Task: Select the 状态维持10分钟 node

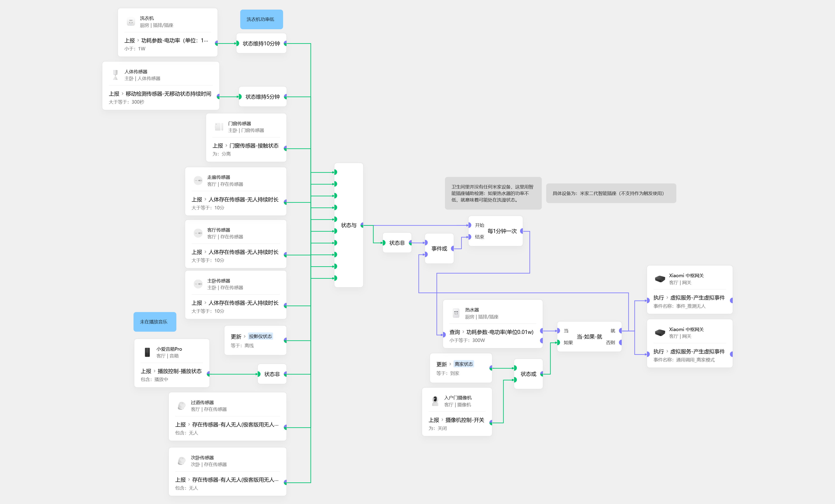Action: point(261,43)
